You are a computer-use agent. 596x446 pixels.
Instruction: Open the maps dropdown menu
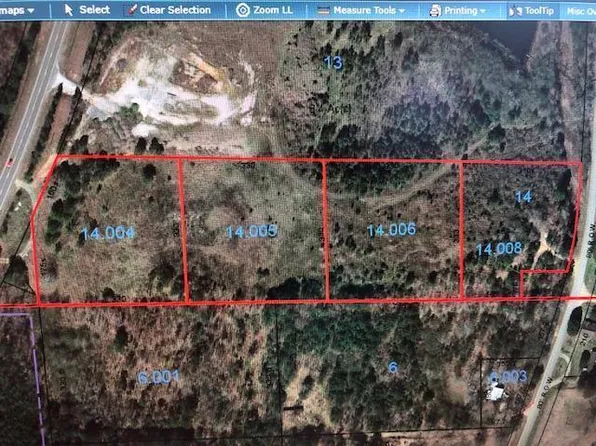(17, 10)
